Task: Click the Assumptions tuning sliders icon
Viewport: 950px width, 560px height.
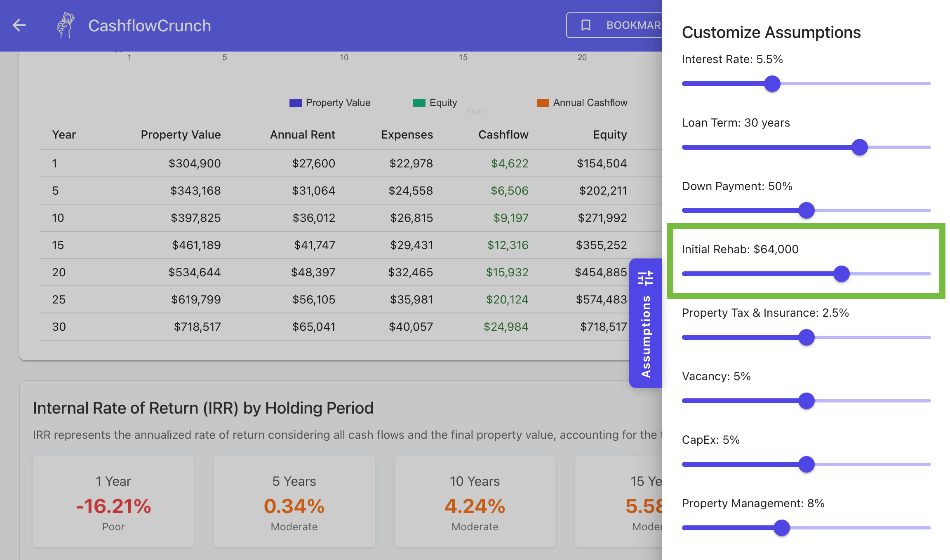Action: coord(646,278)
